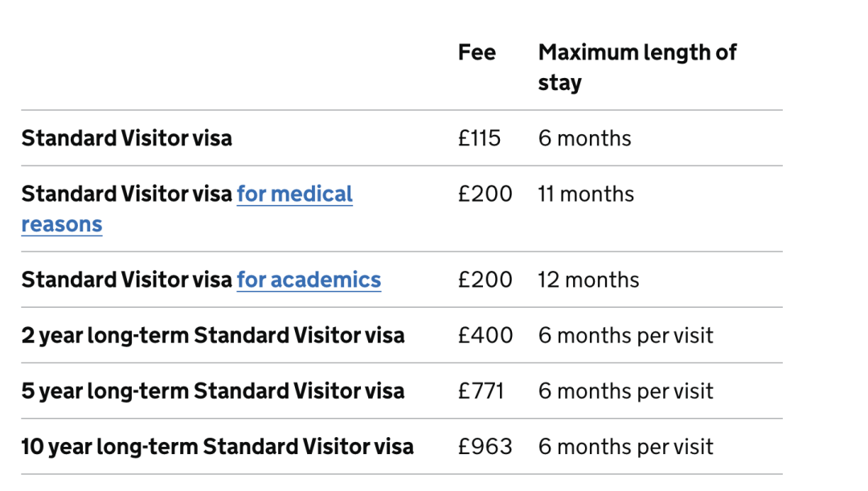Open the "for medical reasons" link
The width and height of the screenshot is (868, 491).
coord(294,194)
